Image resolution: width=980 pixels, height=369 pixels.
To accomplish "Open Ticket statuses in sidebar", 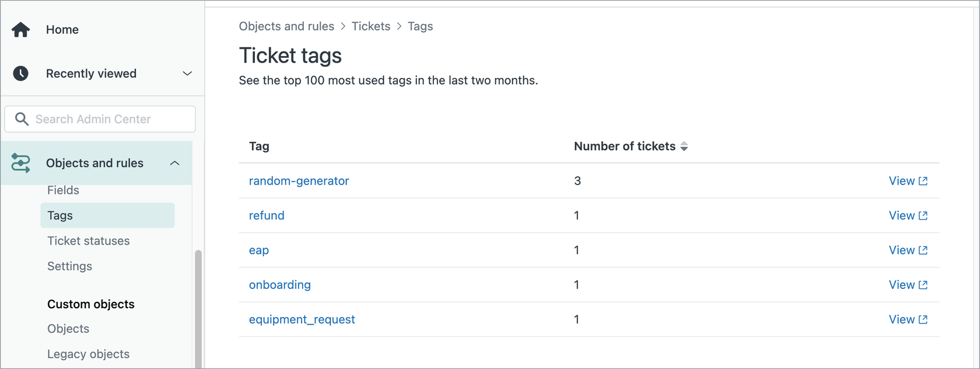I will click(89, 241).
